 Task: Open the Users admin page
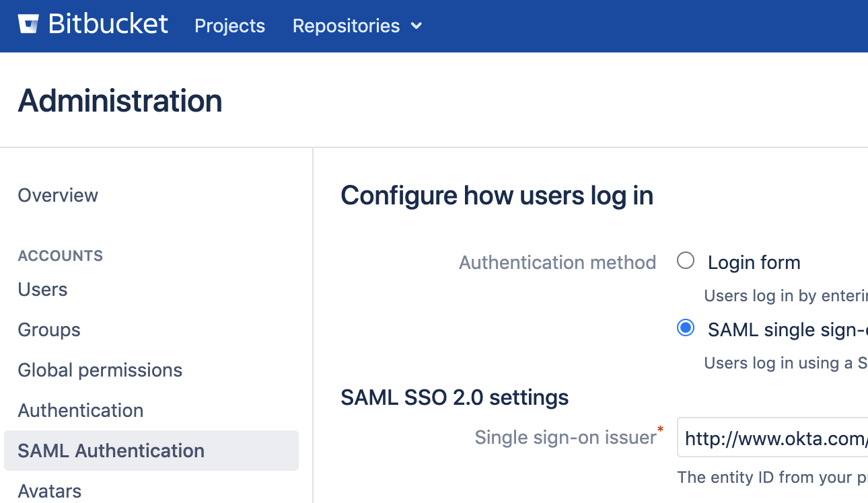point(42,289)
